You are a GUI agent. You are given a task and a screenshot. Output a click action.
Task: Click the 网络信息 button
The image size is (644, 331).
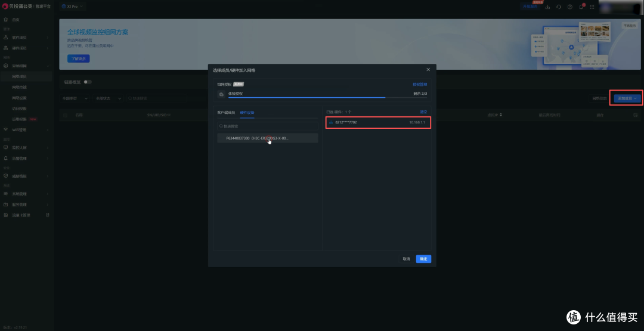(x=599, y=98)
